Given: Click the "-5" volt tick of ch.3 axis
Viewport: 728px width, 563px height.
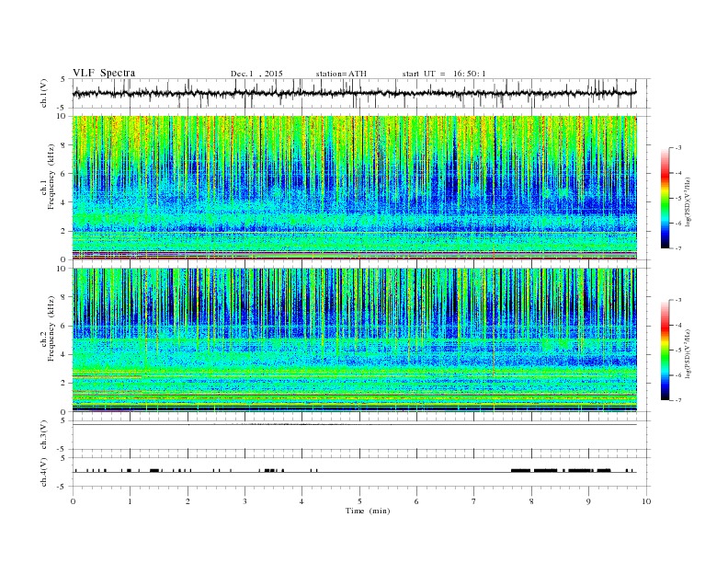Looking at the screenshot, I should click(x=63, y=450).
